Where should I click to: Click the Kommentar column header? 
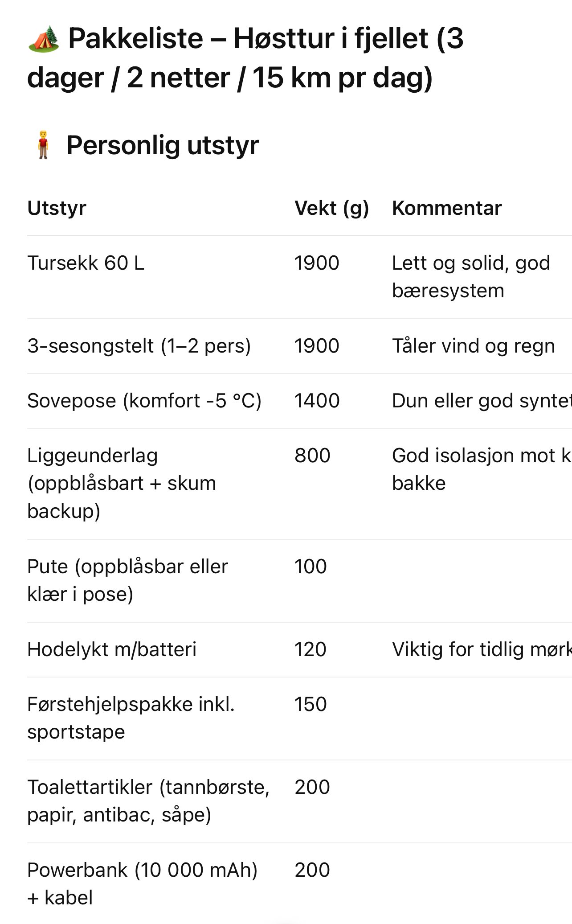click(447, 208)
